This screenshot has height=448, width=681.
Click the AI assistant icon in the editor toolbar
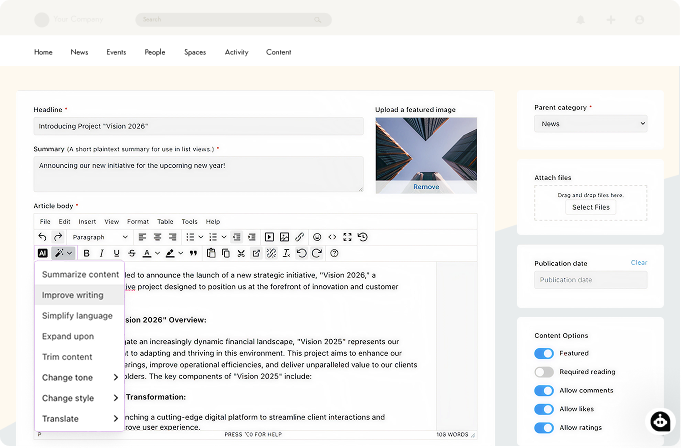pyautogui.click(x=43, y=253)
